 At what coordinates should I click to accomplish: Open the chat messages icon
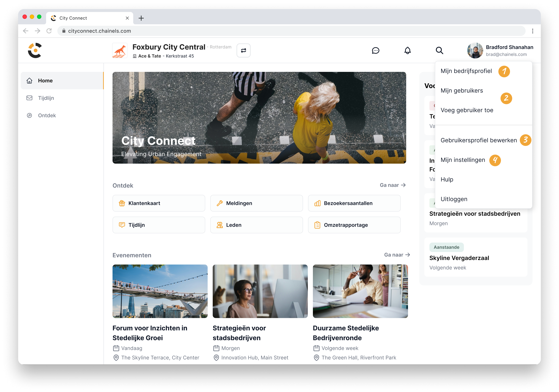pos(376,50)
